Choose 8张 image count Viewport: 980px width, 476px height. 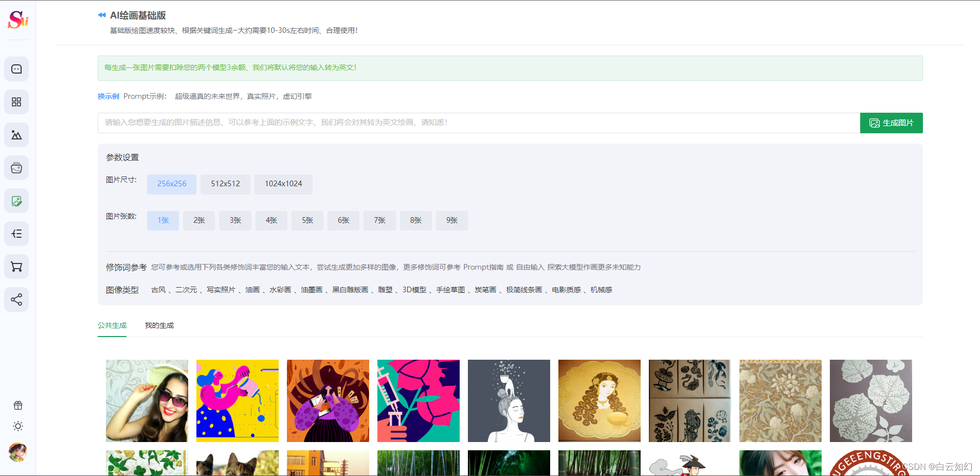click(x=415, y=220)
